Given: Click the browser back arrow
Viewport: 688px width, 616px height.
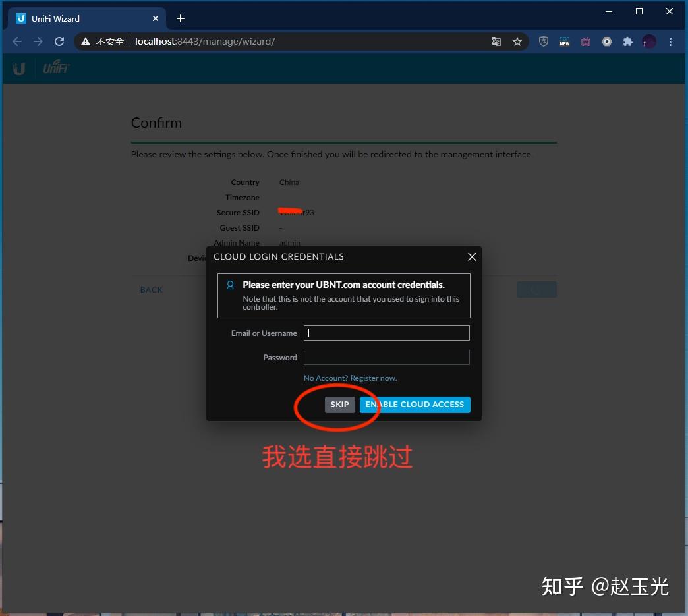Looking at the screenshot, I should point(17,42).
